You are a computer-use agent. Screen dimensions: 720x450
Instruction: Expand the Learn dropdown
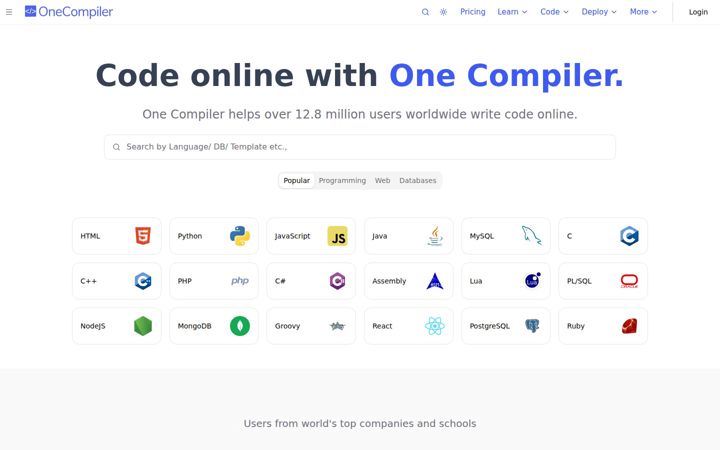point(512,12)
